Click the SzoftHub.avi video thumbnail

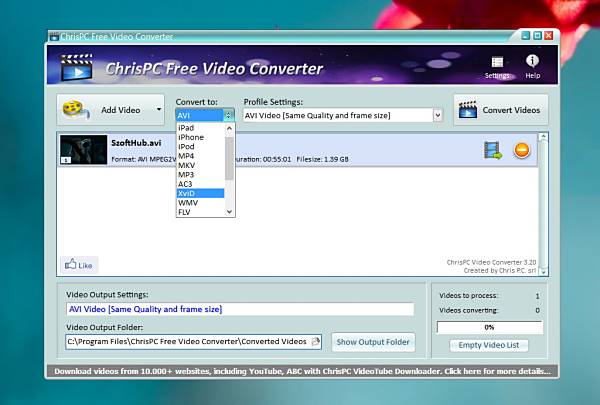pos(83,149)
